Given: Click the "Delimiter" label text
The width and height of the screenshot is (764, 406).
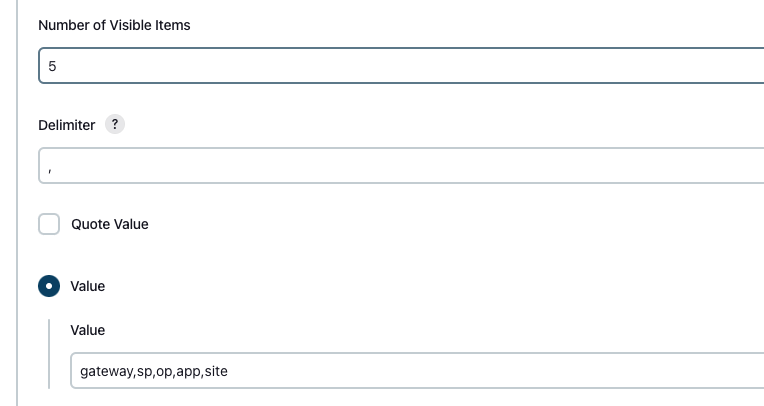Looking at the screenshot, I should (x=67, y=125).
